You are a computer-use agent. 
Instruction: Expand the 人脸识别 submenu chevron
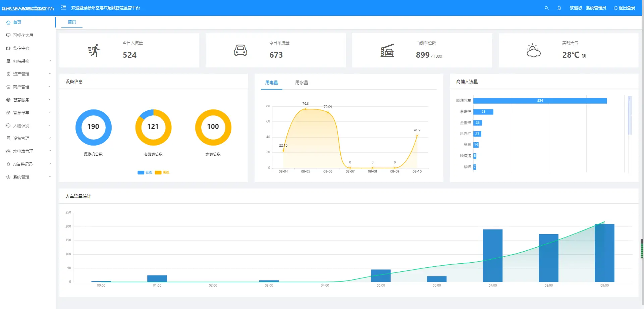(x=50, y=125)
